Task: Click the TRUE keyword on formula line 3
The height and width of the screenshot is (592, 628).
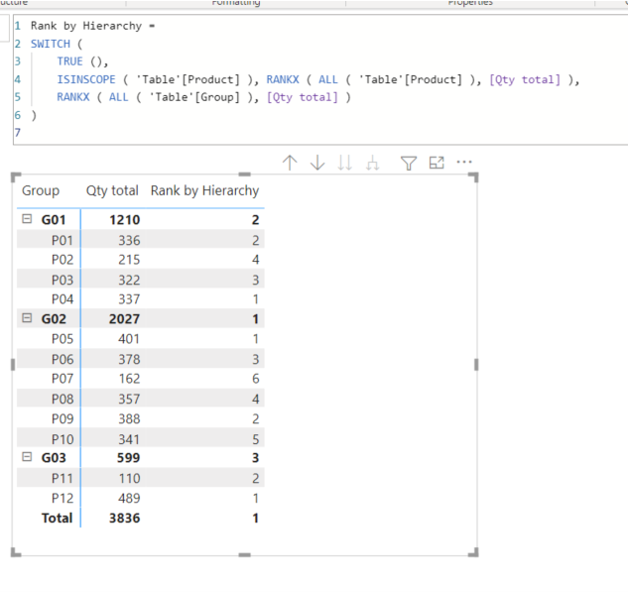Action: coord(70,61)
